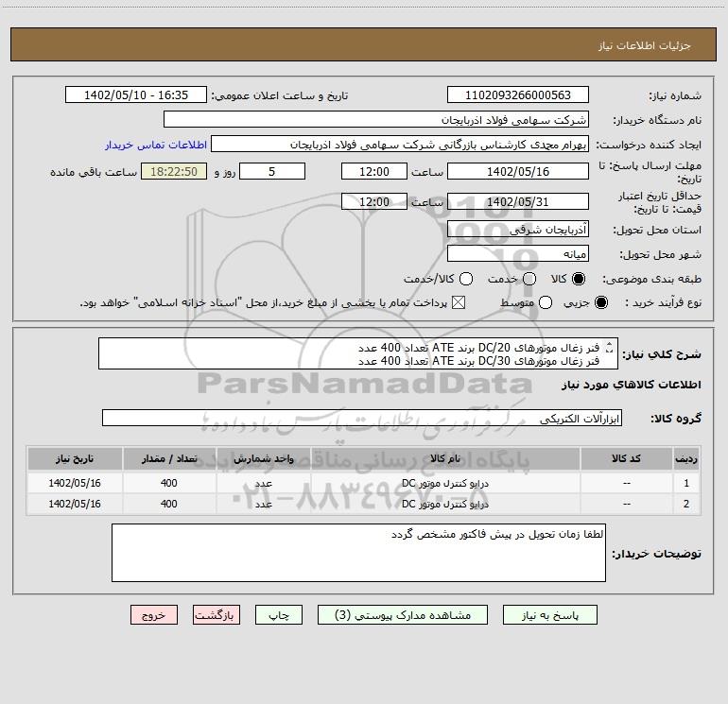Click row 2 item name درایو کنترل موتور DC
The width and height of the screenshot is (728, 704).
(x=445, y=504)
